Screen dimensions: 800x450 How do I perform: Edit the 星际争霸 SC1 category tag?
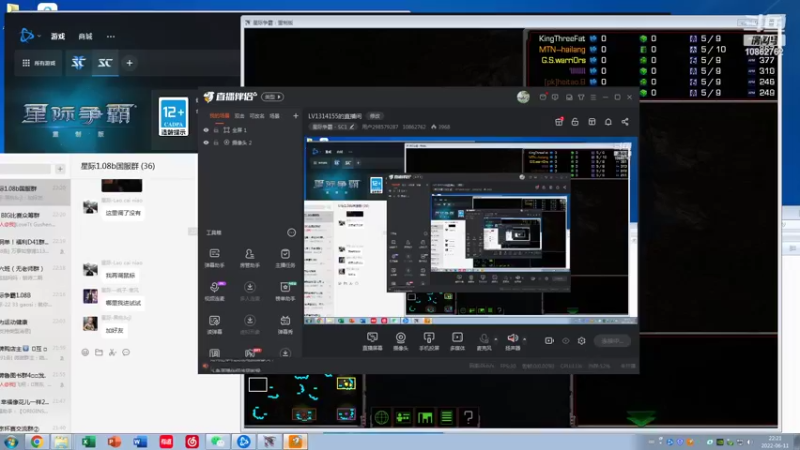(x=333, y=127)
